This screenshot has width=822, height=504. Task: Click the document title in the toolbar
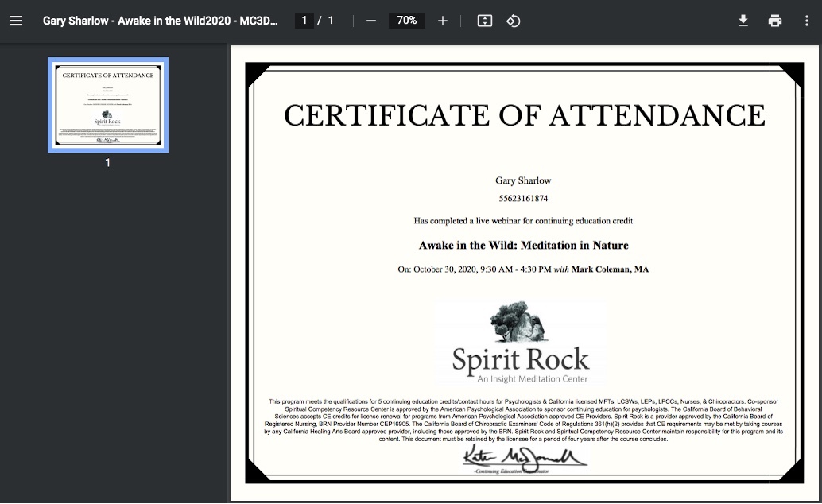[x=160, y=21]
